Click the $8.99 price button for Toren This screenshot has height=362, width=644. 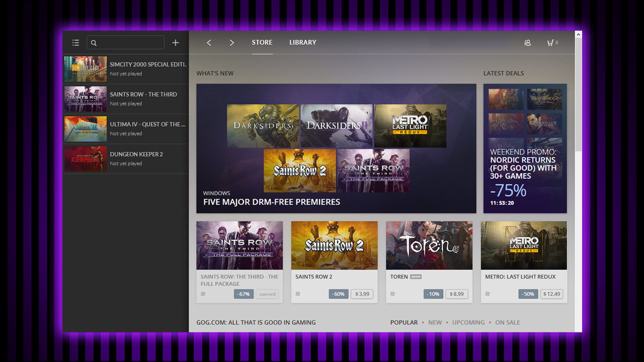click(457, 294)
